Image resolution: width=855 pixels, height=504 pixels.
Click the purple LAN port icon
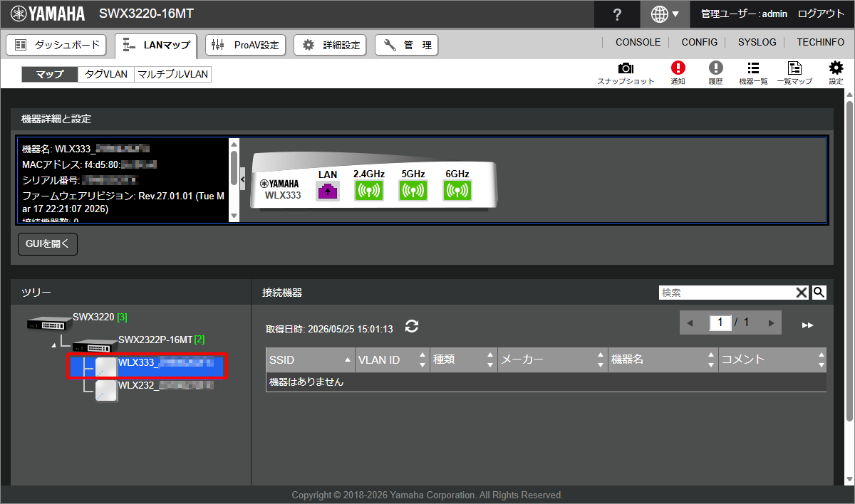click(328, 191)
